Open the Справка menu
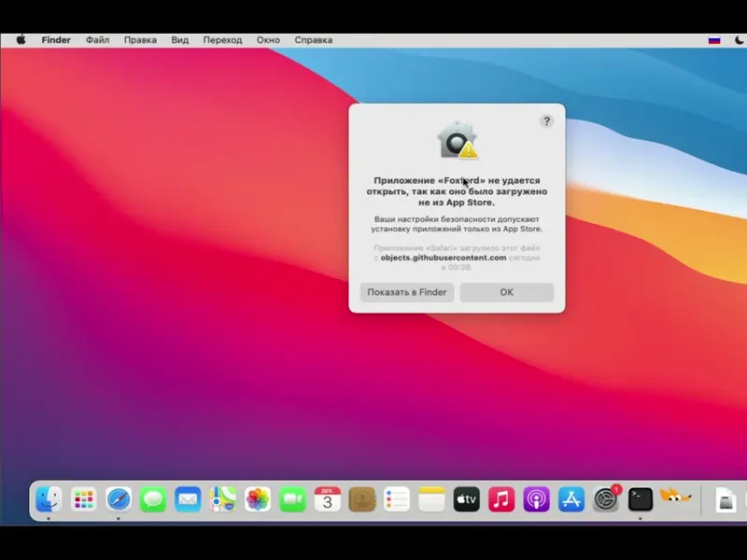747x560 pixels. (314, 40)
